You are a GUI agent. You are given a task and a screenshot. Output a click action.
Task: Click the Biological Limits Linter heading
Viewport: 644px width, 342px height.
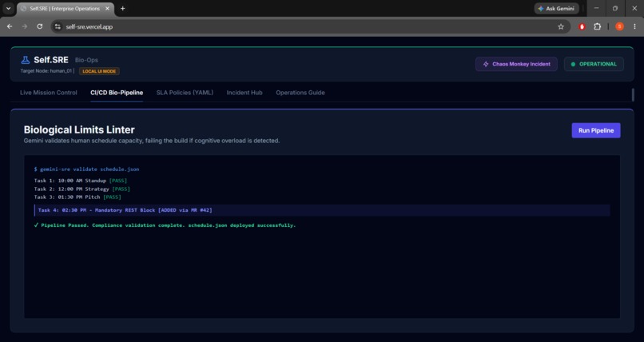[79, 129]
